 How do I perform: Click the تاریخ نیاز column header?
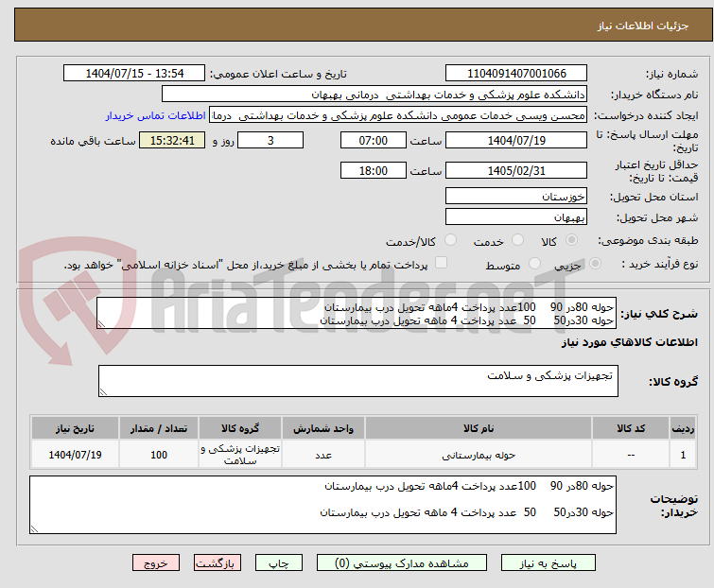pos(75,428)
